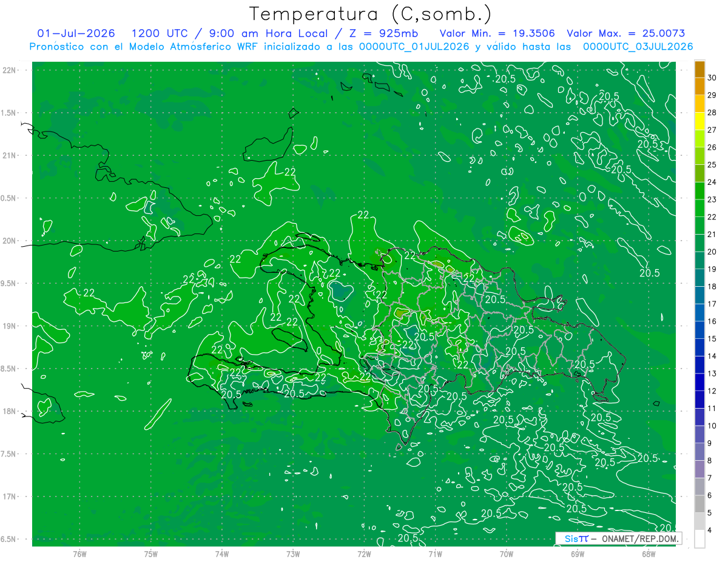728x562 pixels.
Task: Click legend value "9" on color scale
Action: (x=710, y=443)
